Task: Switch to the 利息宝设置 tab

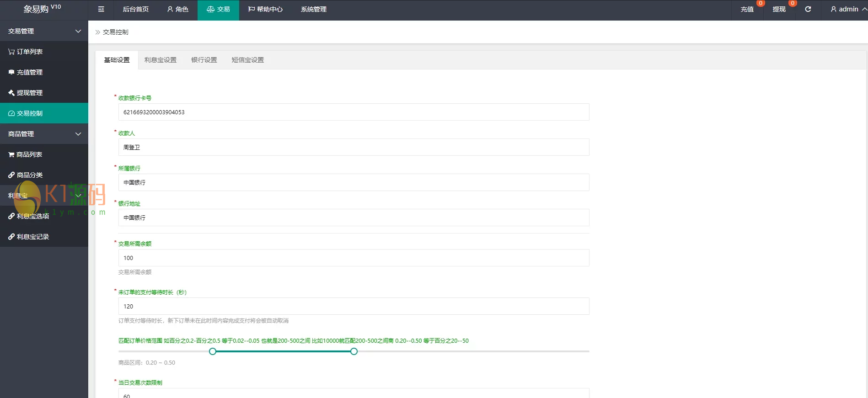Action: [x=161, y=60]
